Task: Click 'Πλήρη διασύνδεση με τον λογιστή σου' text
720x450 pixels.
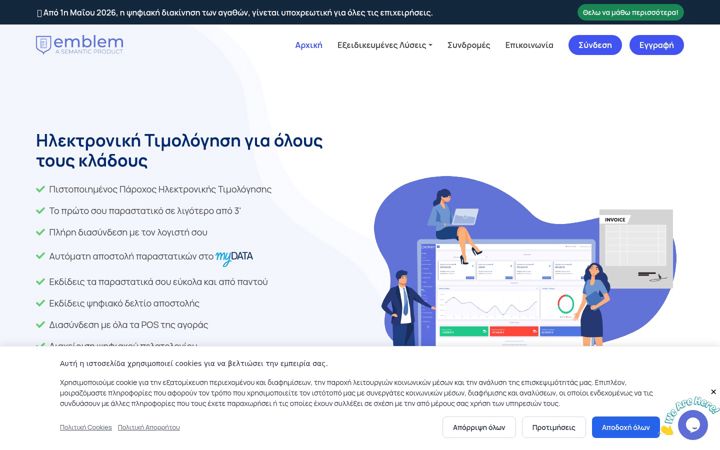Action: click(128, 232)
